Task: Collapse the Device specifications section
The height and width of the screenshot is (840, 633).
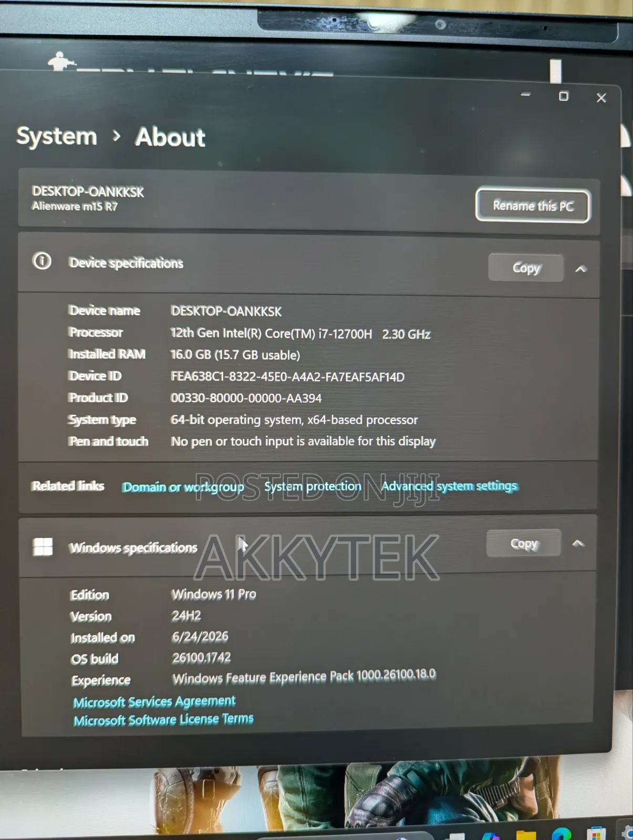Action: pyautogui.click(x=580, y=269)
